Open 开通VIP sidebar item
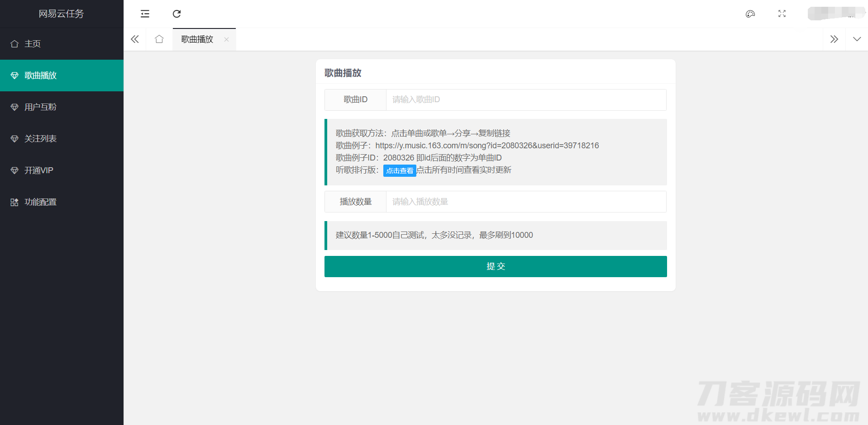The image size is (868, 425). pyautogui.click(x=39, y=170)
